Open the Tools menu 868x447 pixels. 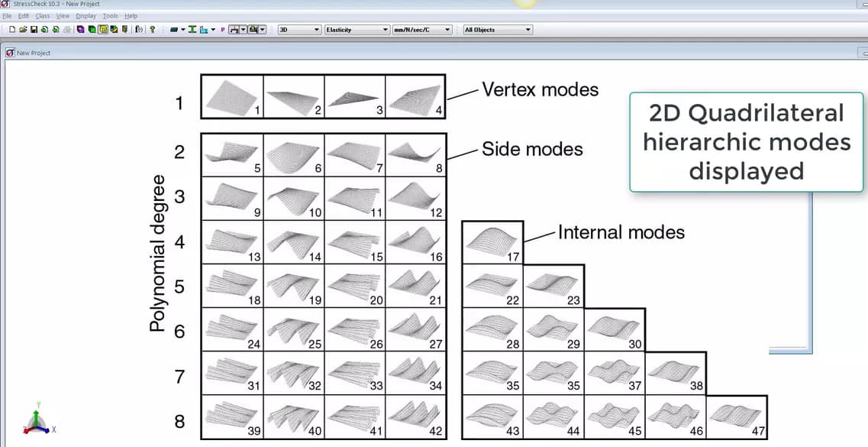pyautogui.click(x=109, y=15)
